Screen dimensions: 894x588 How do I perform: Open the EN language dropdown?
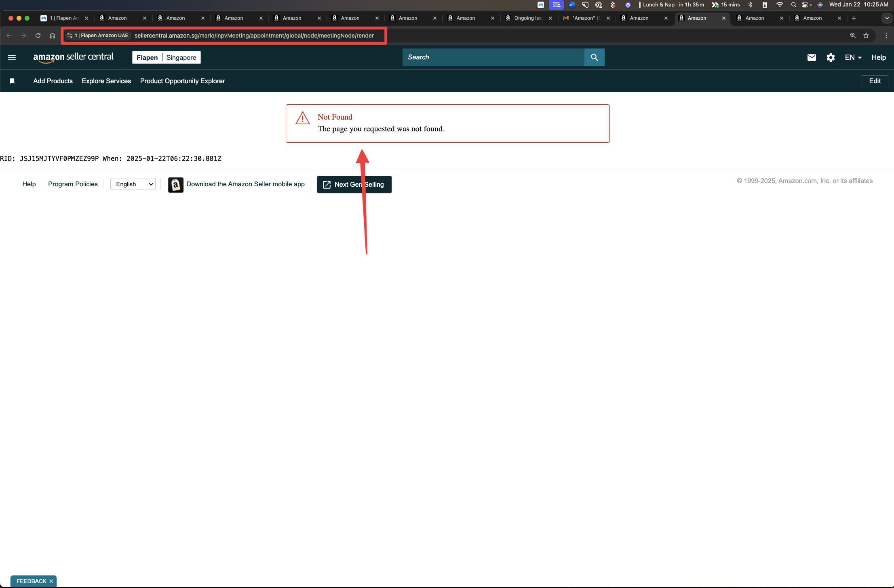point(853,57)
